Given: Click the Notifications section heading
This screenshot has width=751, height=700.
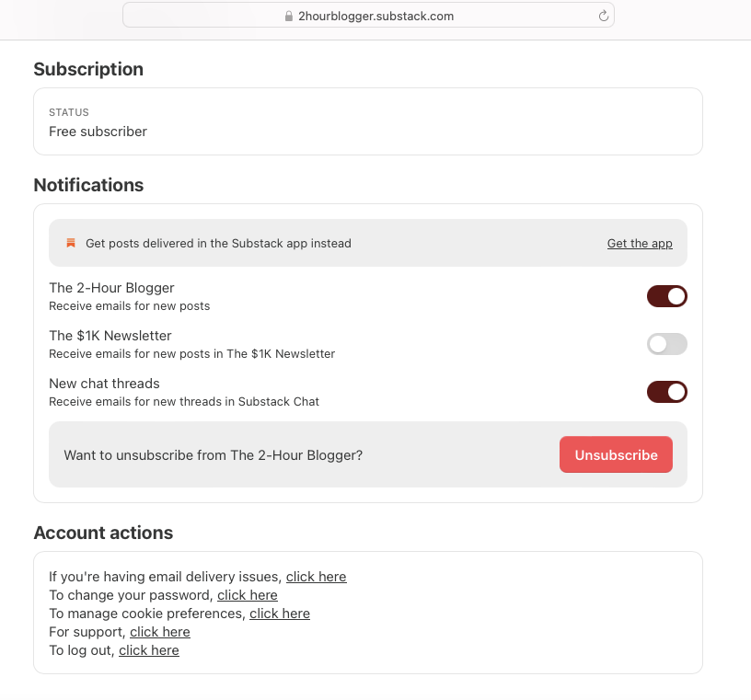Looking at the screenshot, I should click(x=88, y=185).
